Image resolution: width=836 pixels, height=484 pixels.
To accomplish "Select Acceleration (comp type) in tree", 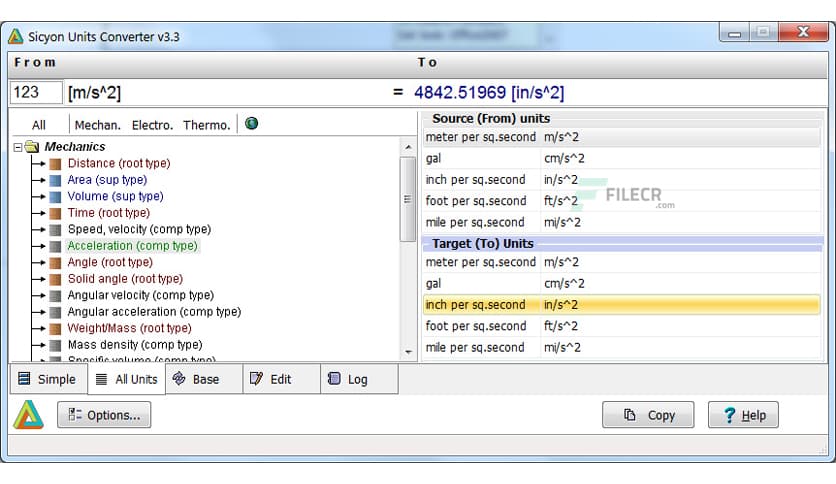I will coord(132,246).
